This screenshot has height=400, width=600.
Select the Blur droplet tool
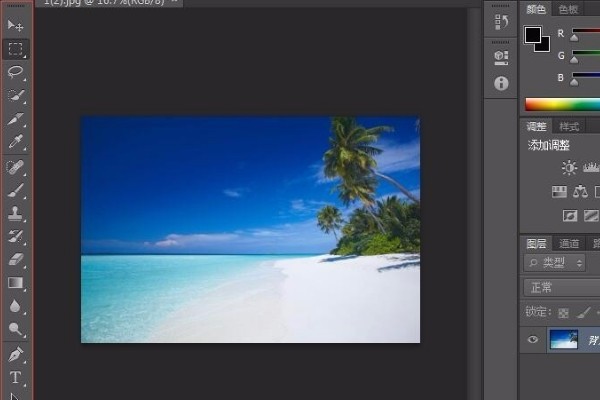tap(15, 306)
